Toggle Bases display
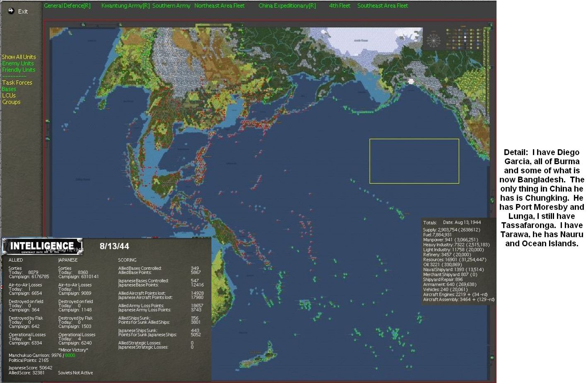588x383 pixels. (9, 89)
